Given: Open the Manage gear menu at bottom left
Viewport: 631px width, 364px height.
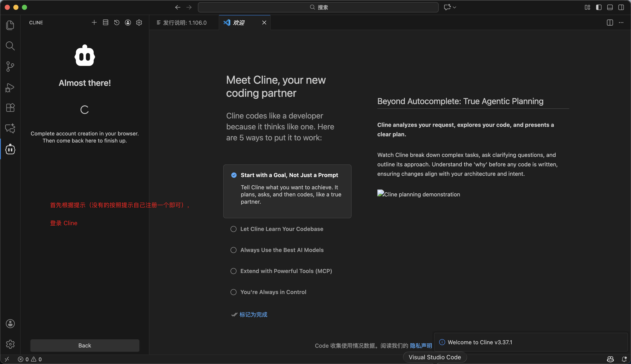Looking at the screenshot, I should coord(10,344).
